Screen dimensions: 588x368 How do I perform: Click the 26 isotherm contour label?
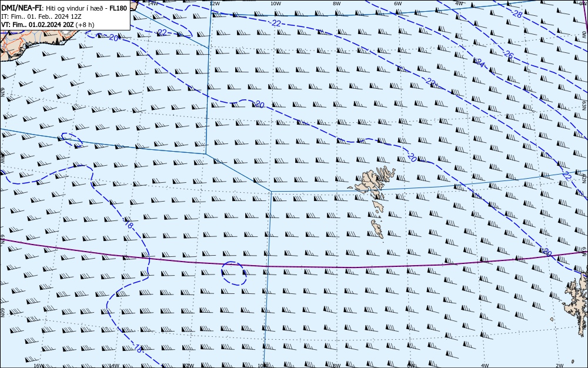pos(509,55)
